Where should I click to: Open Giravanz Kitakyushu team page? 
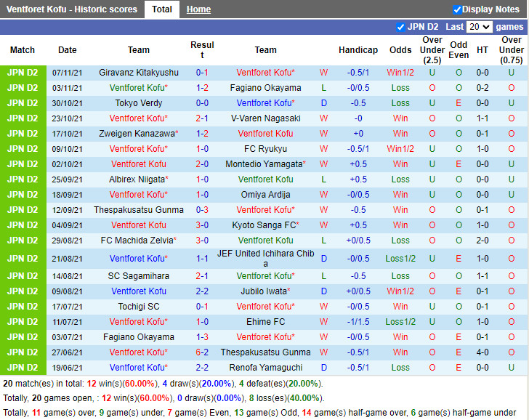pyautogui.click(x=138, y=73)
